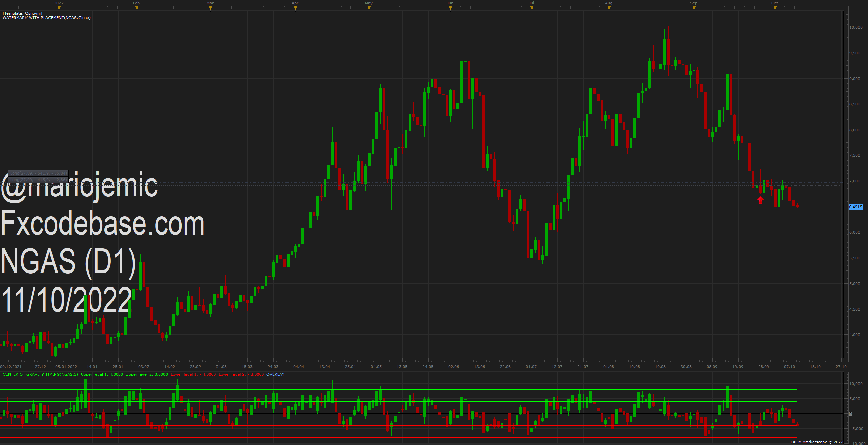This screenshot has width=868, height=445.
Task: Click the Jun month marker
Action: (x=450, y=9)
